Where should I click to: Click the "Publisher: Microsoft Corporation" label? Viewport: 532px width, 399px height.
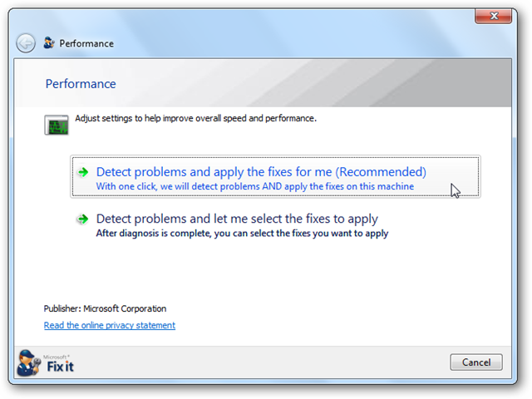pyautogui.click(x=105, y=308)
